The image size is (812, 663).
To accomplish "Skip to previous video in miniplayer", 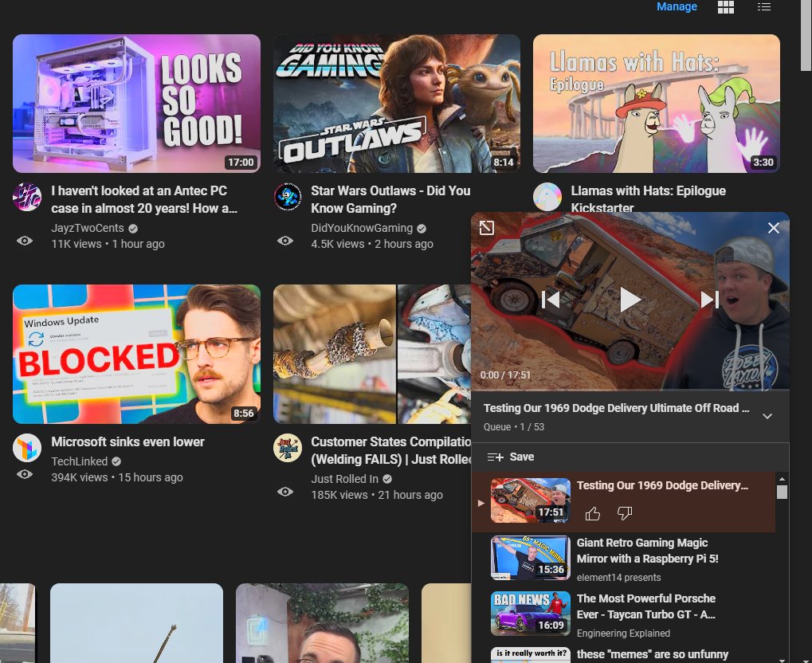I will 551,300.
